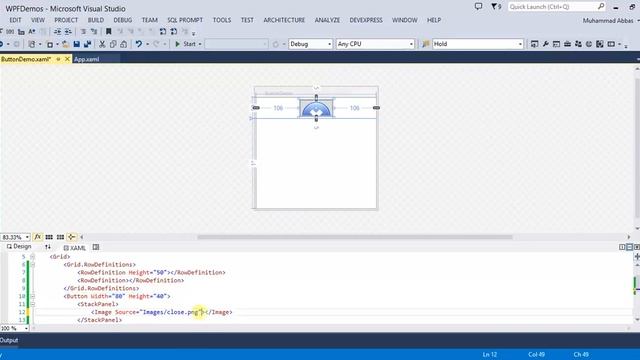This screenshot has height=360, width=640.
Task: Click the Open File folder icon
Action: pyautogui.click(x=65, y=44)
